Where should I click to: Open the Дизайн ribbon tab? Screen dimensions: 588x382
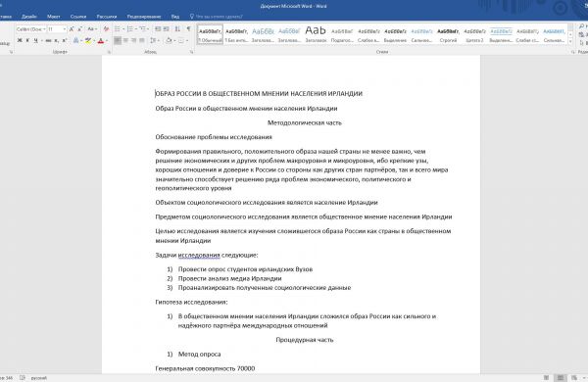pyautogui.click(x=28, y=17)
